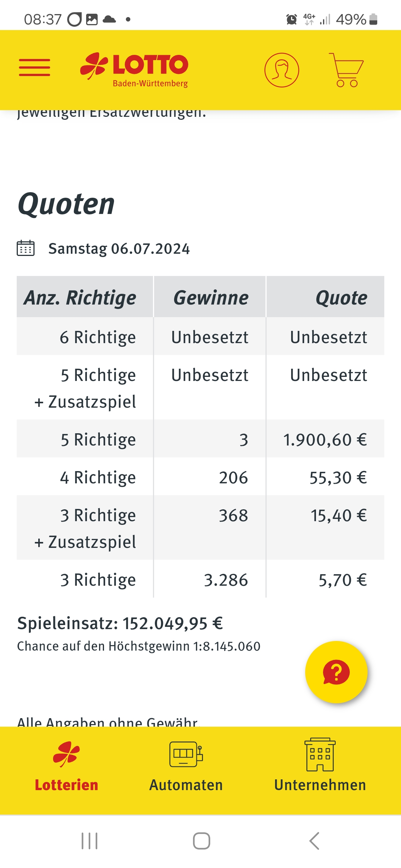
Task: Tap the yellow help question mark button
Action: pyautogui.click(x=336, y=672)
